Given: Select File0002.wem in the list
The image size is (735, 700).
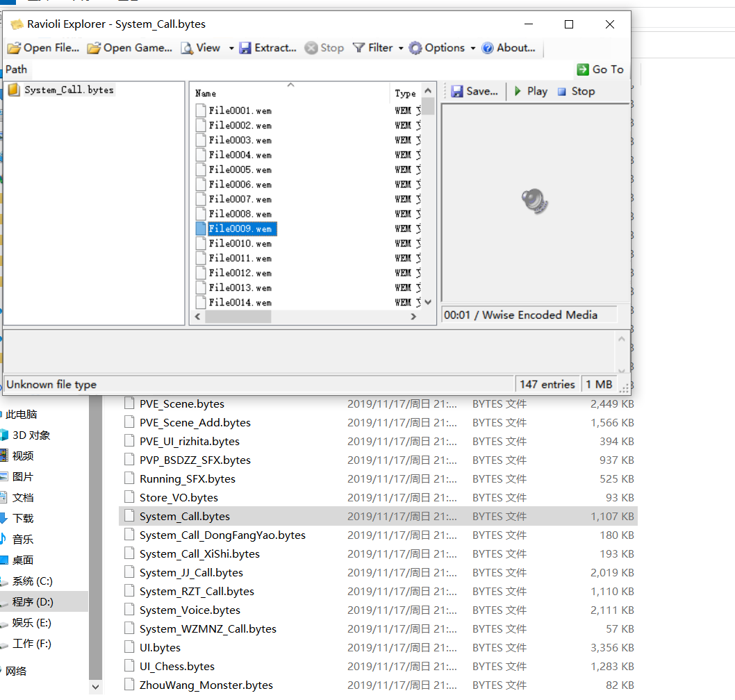Looking at the screenshot, I should tap(234, 126).
